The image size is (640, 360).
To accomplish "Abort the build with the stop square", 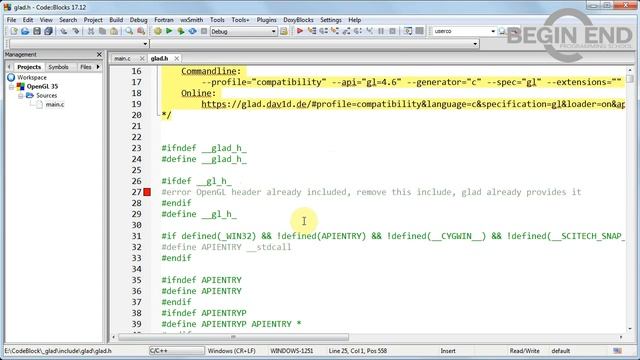I will (204, 31).
